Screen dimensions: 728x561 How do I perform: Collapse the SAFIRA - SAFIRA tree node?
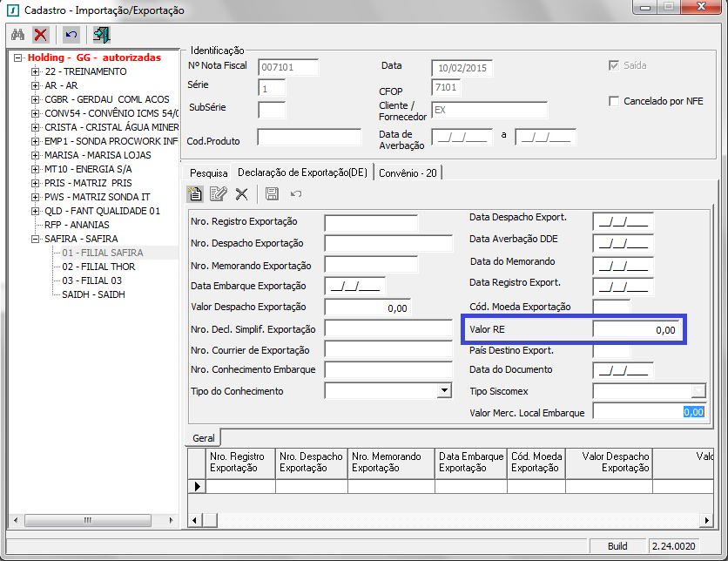(x=36, y=239)
